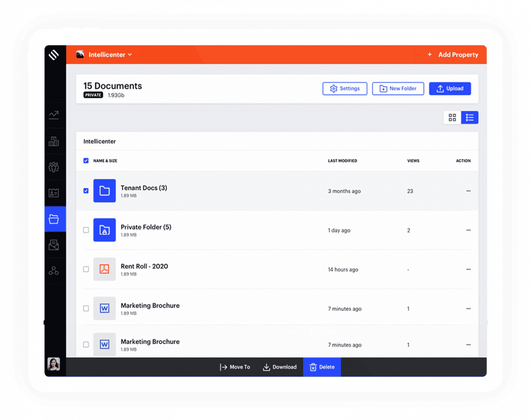Click Add Property
Viewport: 531px width, 420px height.
(453, 55)
